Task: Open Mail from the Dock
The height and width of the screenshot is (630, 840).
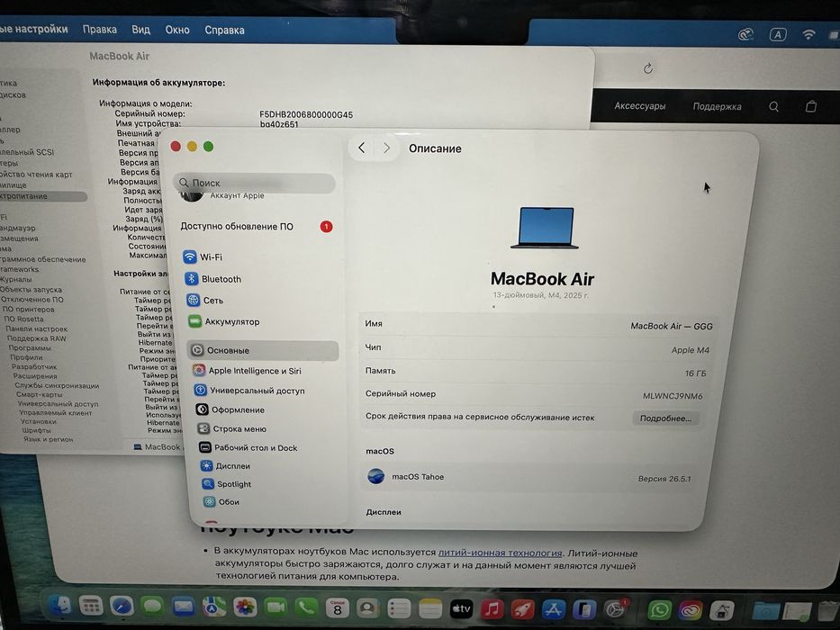Action: coord(183,607)
